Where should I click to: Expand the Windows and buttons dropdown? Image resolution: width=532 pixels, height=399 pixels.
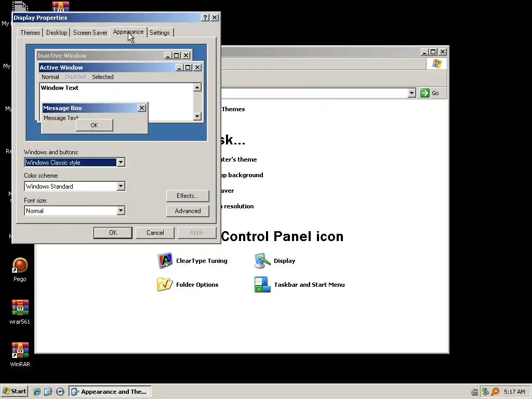coord(121,162)
